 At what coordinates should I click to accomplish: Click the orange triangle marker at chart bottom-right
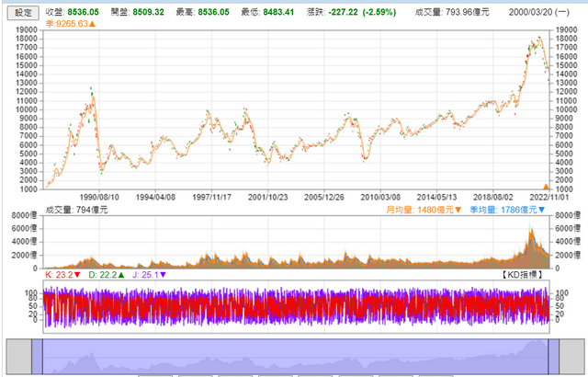pos(546,187)
